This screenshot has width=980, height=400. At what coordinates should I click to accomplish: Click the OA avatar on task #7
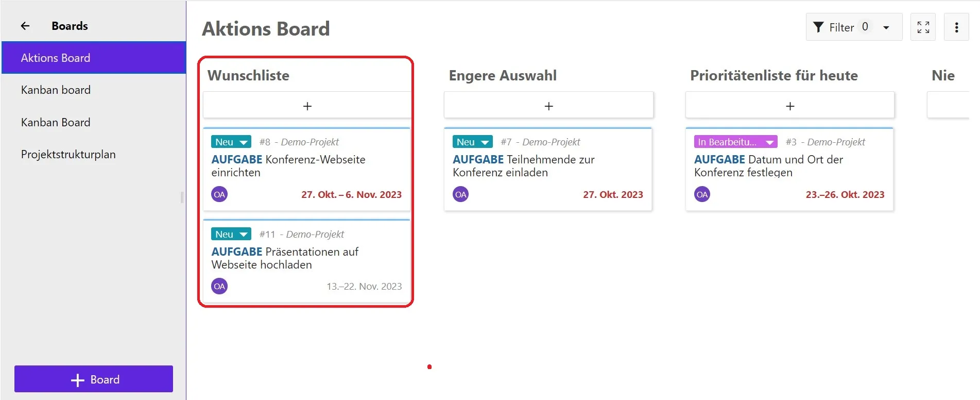(460, 194)
